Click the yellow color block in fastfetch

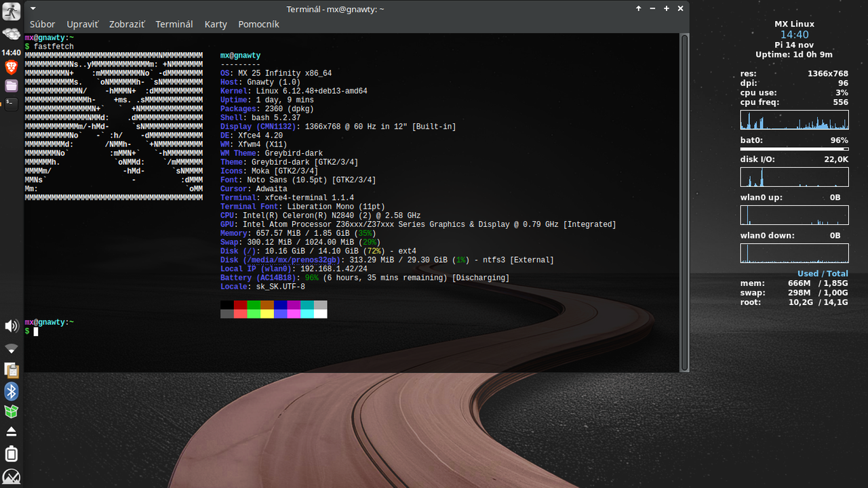point(267,314)
